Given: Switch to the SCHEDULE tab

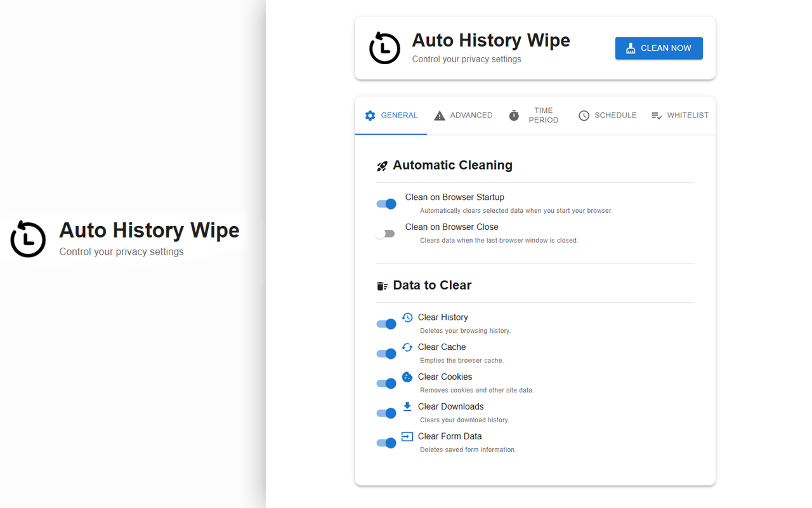Looking at the screenshot, I should click(x=607, y=115).
